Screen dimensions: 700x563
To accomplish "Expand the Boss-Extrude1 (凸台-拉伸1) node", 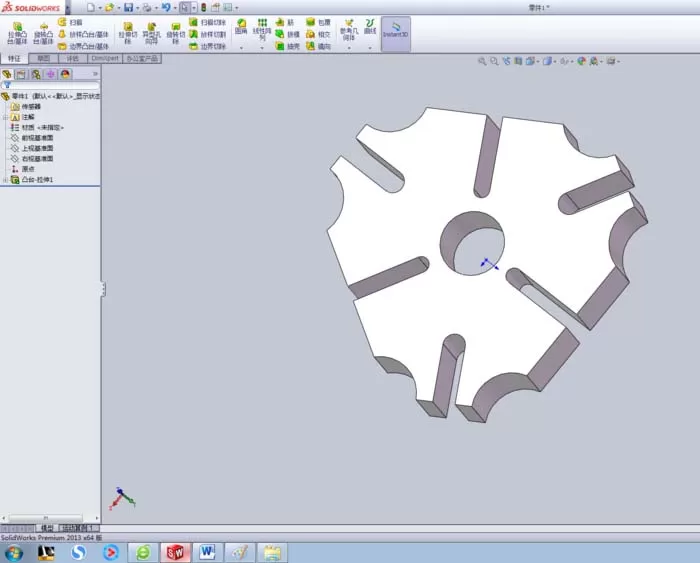I will point(5,179).
